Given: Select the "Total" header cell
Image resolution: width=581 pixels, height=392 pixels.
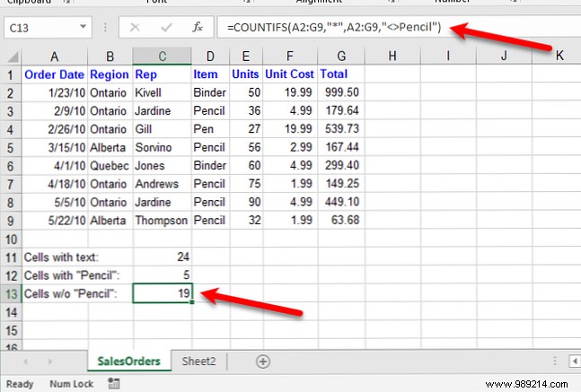Looking at the screenshot, I should [341, 74].
